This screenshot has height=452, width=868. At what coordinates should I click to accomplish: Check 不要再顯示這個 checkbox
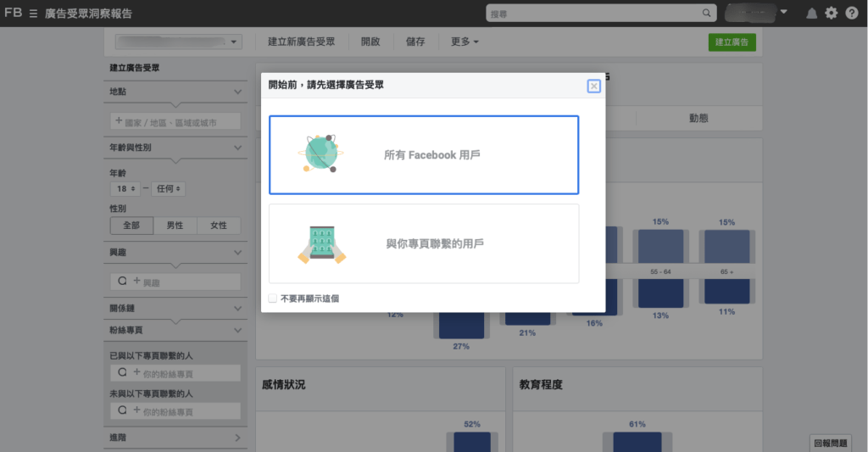point(272,299)
